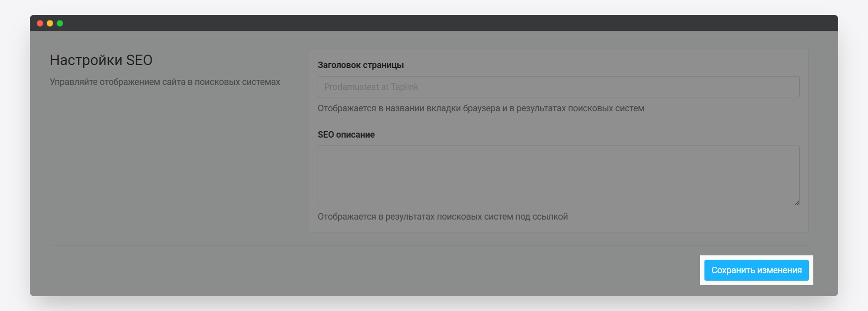Maximize the window using the green button

tap(60, 23)
